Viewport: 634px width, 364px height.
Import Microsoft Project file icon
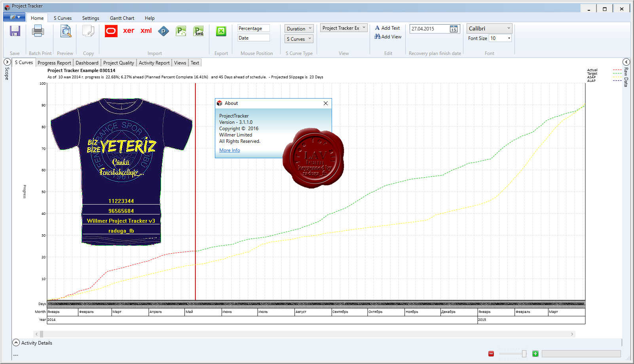click(x=181, y=31)
